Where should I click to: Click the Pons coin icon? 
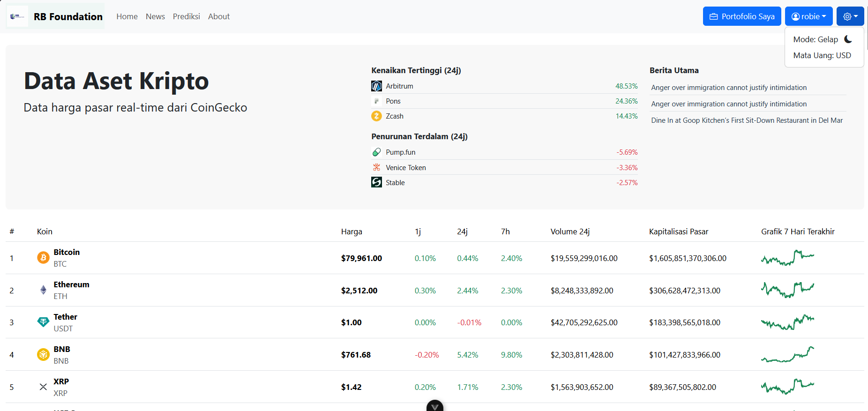376,101
